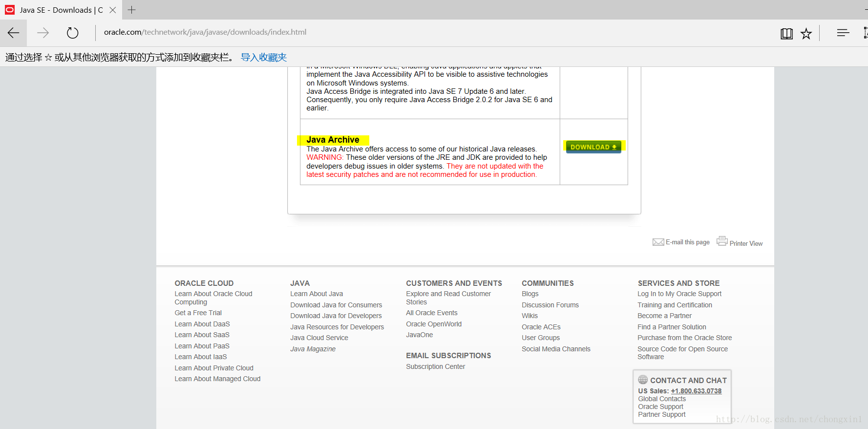Open a new tab with plus button
This screenshot has height=429, width=868.
pos(132,10)
